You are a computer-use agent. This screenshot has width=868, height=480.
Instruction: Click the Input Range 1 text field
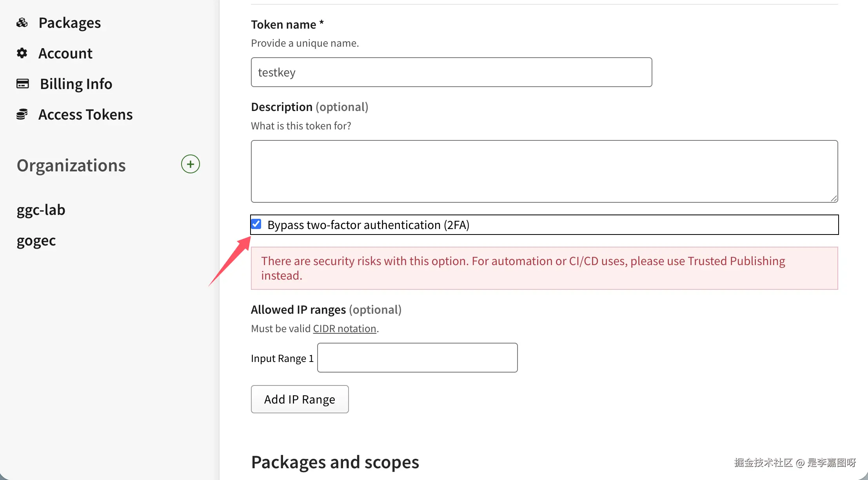[417, 358]
